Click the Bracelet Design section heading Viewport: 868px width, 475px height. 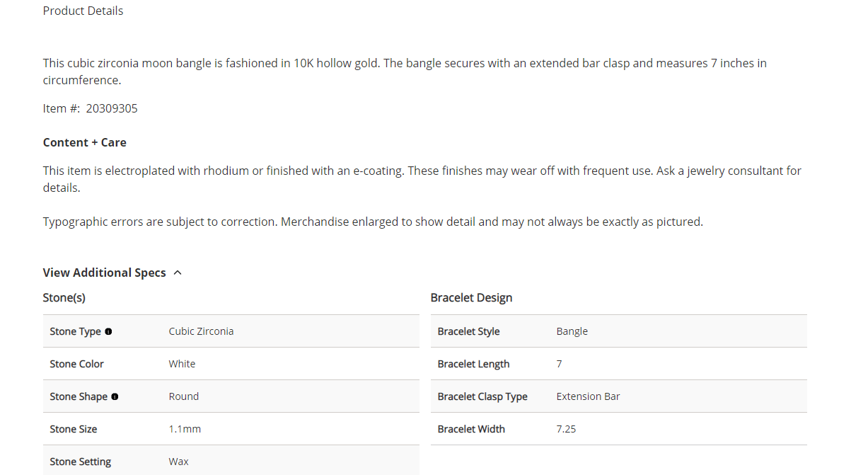coord(471,297)
